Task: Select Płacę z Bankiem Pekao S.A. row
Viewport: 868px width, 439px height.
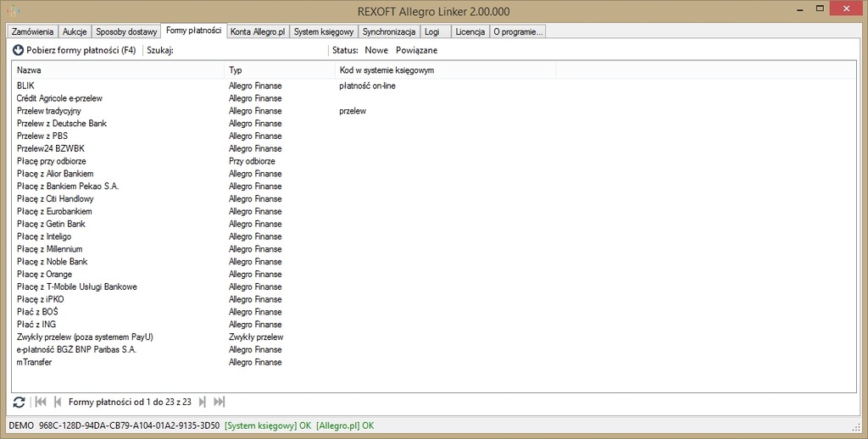Action: tap(434, 186)
